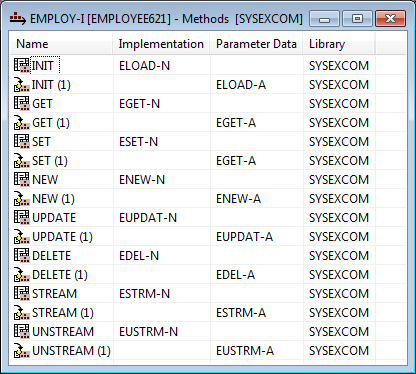The image size is (416, 374).
Task: Select the UPDATE method name
Action: 54,218
